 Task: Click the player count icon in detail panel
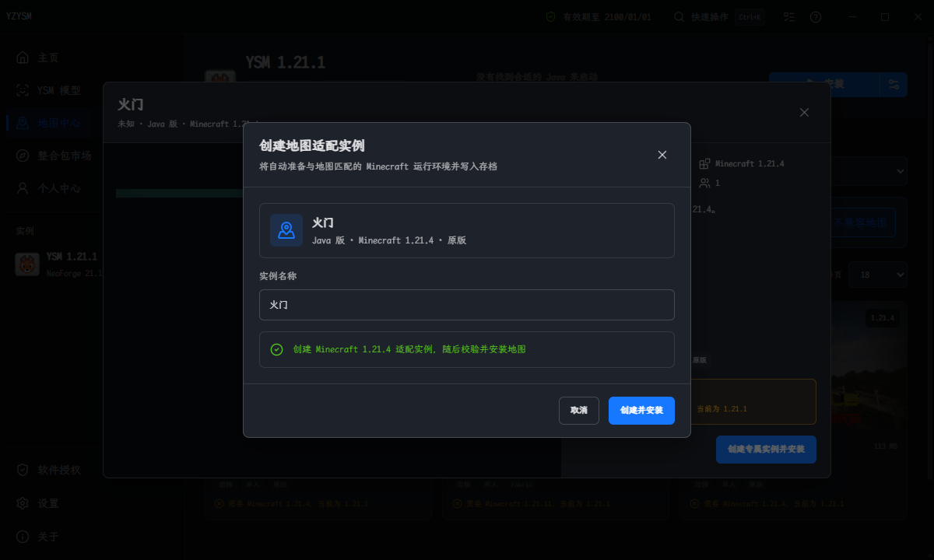(704, 184)
